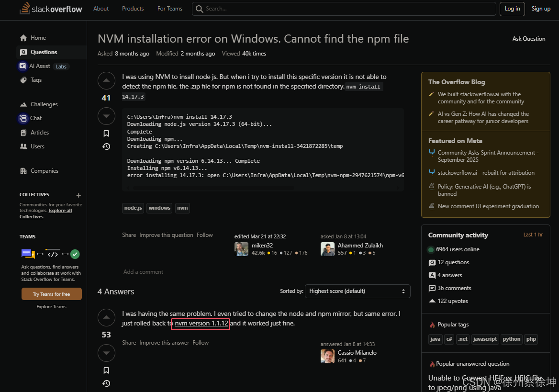
Task: Click the edited Mar 21 at 22:32 link
Action: tap(260, 236)
